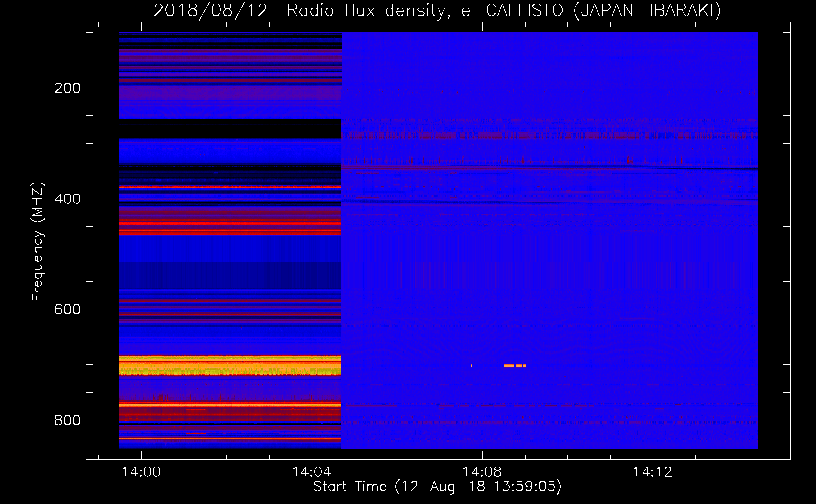Select the 800 frequency axis label
Screen dimensions: 816x504
click(x=68, y=420)
